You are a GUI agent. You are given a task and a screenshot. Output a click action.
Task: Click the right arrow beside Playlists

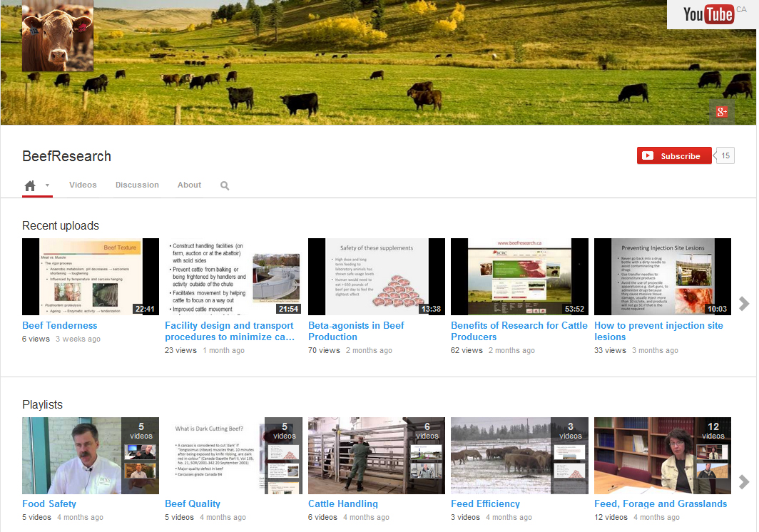[x=744, y=482]
